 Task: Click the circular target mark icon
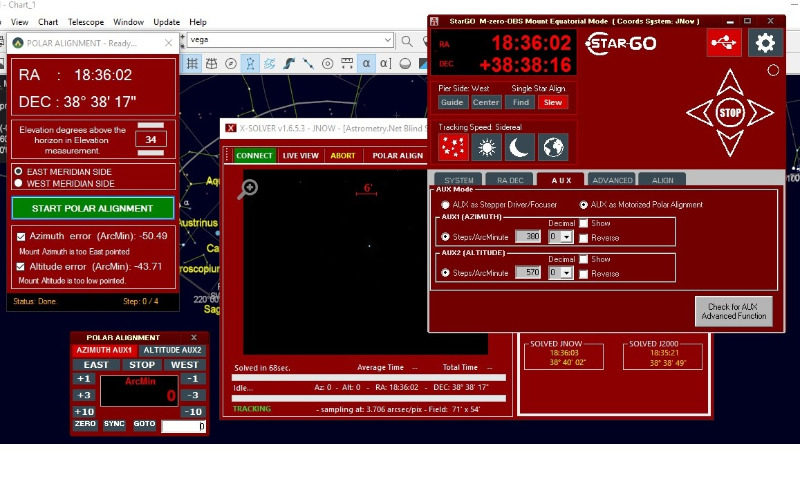tap(328, 64)
